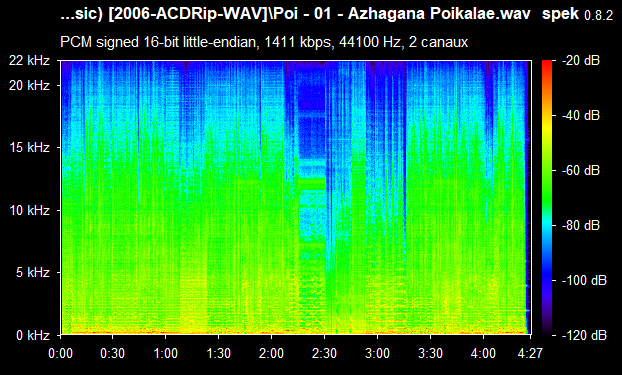Click the 15 kHz frequency label
The image size is (622, 375).
[29, 148]
